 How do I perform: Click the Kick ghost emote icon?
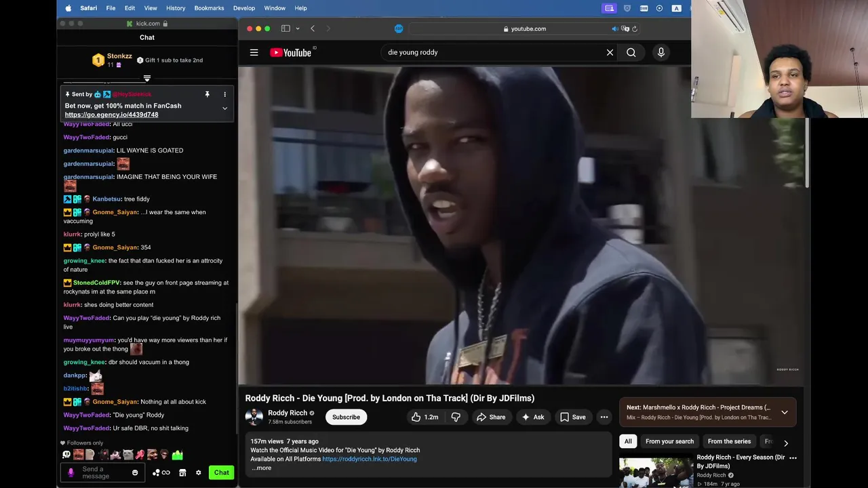coord(66,455)
